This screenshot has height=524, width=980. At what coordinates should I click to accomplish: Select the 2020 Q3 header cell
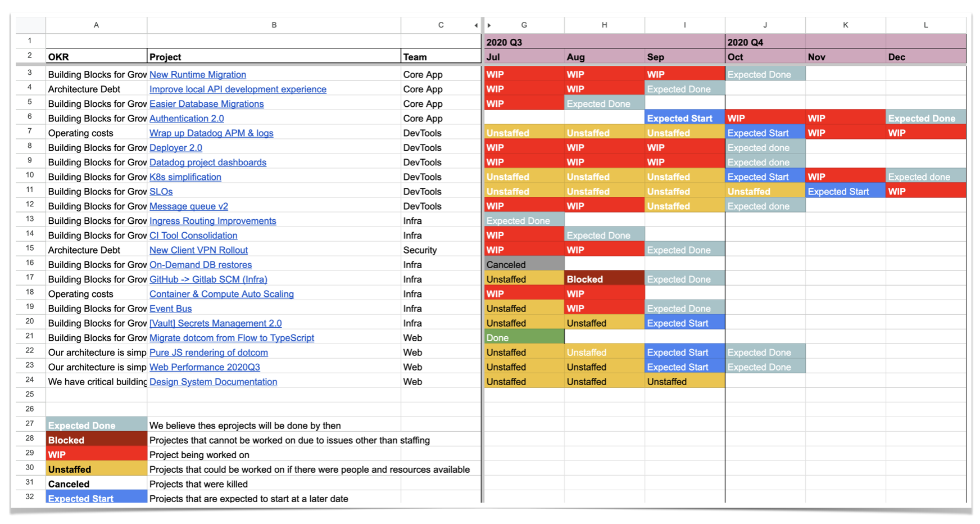click(605, 42)
